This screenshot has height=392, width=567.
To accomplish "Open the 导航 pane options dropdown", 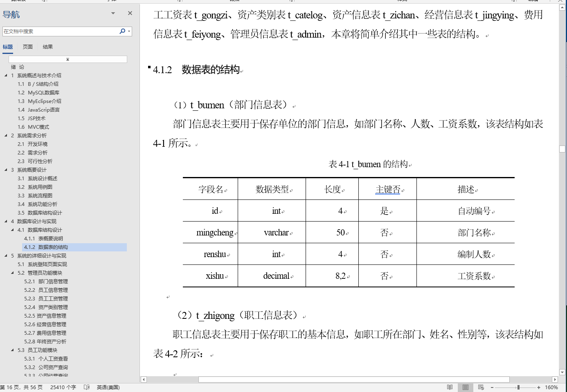I will point(113,13).
